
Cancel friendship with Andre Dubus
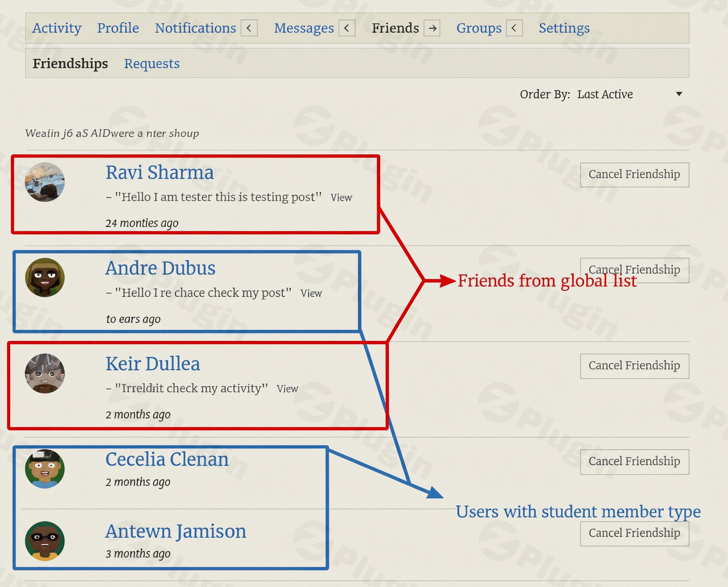pyautogui.click(x=635, y=270)
